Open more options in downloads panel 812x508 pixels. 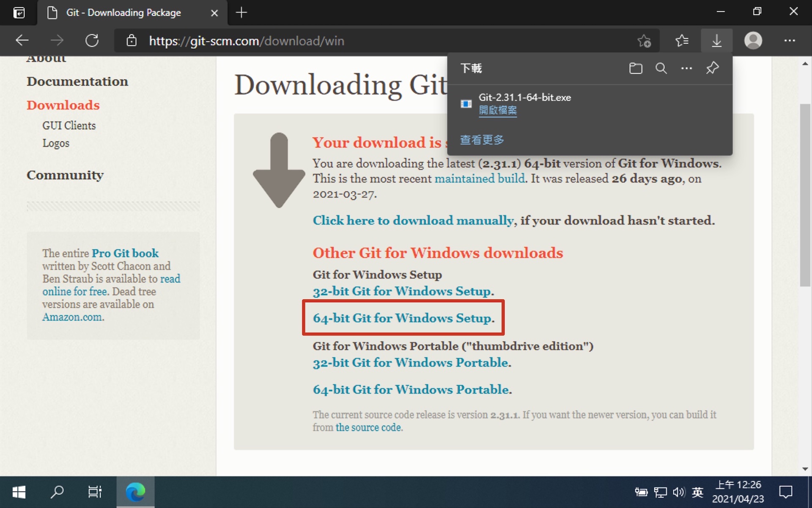coord(686,68)
